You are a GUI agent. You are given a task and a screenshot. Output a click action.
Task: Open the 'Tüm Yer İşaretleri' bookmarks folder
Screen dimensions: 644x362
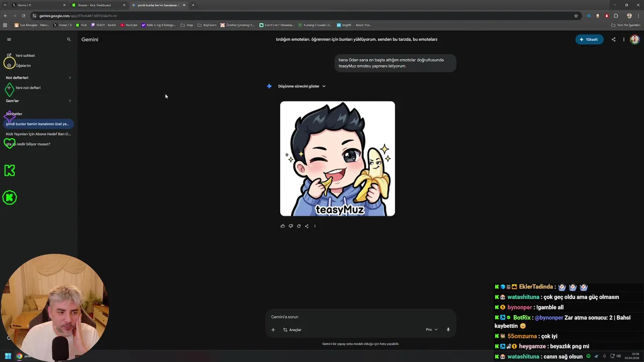click(x=625, y=25)
